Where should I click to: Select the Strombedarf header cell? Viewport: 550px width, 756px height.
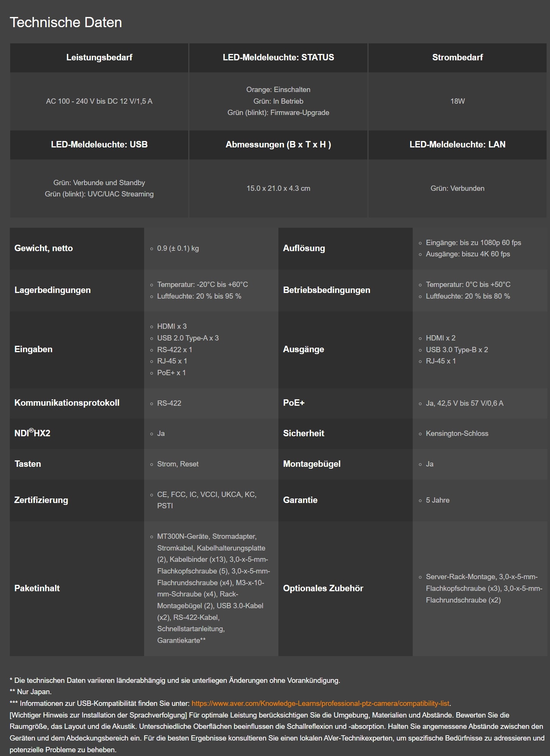pos(457,57)
